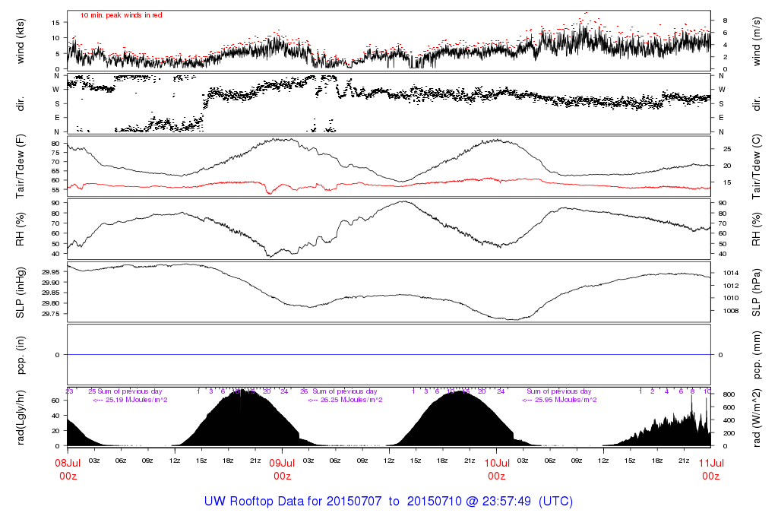778x532 pixels.
Task: Click the "09Jul" date marker on the time axis
Action: pyautogui.click(x=282, y=463)
